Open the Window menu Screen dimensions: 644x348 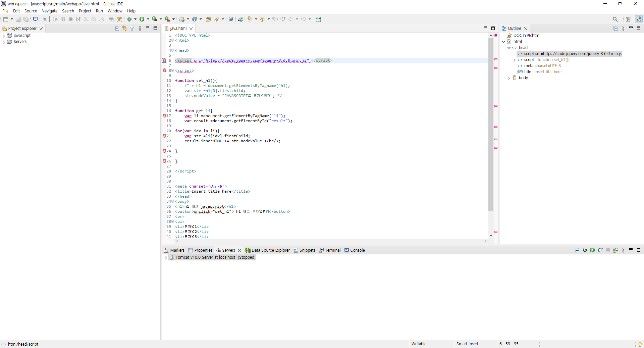click(x=115, y=11)
